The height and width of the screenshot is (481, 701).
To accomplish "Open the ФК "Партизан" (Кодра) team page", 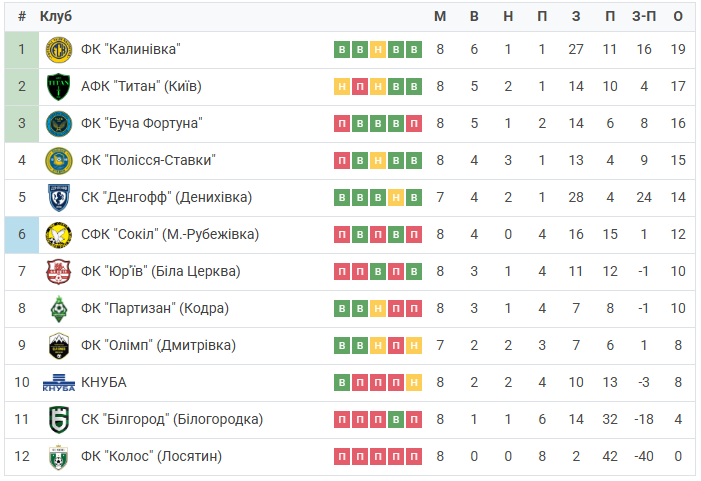I will (155, 308).
